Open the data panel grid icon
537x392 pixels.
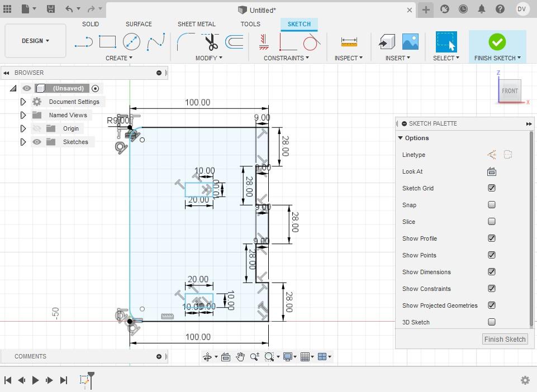7,9
